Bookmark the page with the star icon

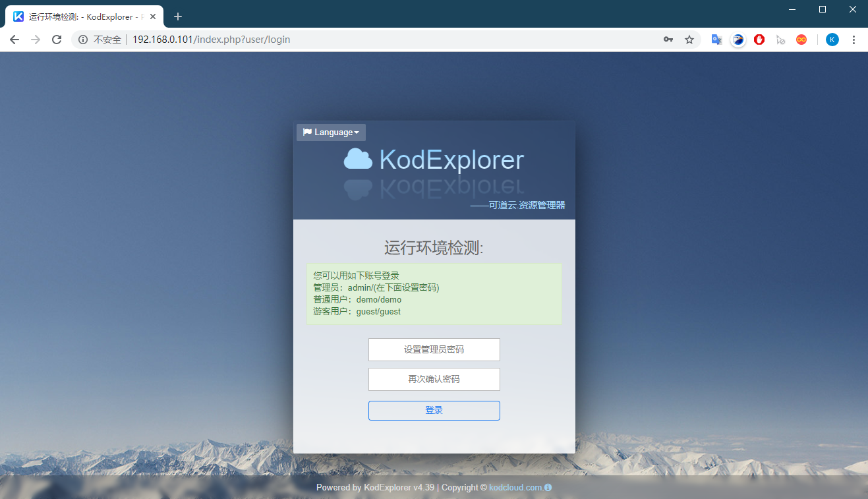click(x=689, y=40)
